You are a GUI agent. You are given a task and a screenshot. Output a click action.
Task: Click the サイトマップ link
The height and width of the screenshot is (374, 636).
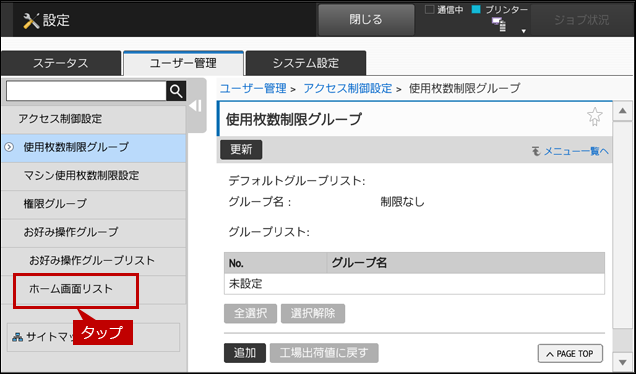[93, 337]
